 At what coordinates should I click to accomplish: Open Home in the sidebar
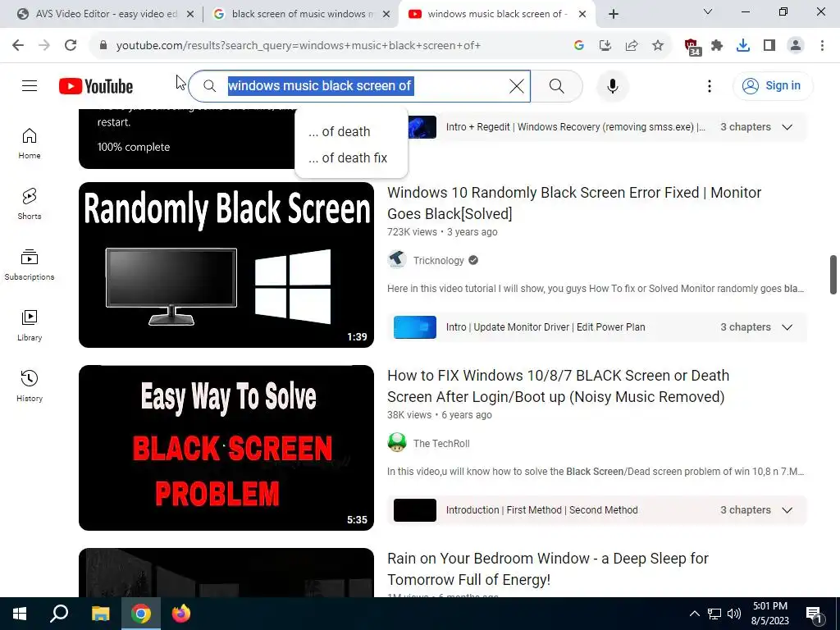pos(30,144)
